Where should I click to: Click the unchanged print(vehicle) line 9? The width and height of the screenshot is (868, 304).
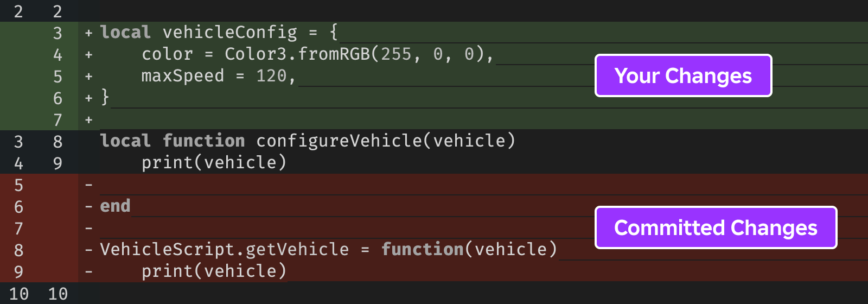click(x=214, y=163)
